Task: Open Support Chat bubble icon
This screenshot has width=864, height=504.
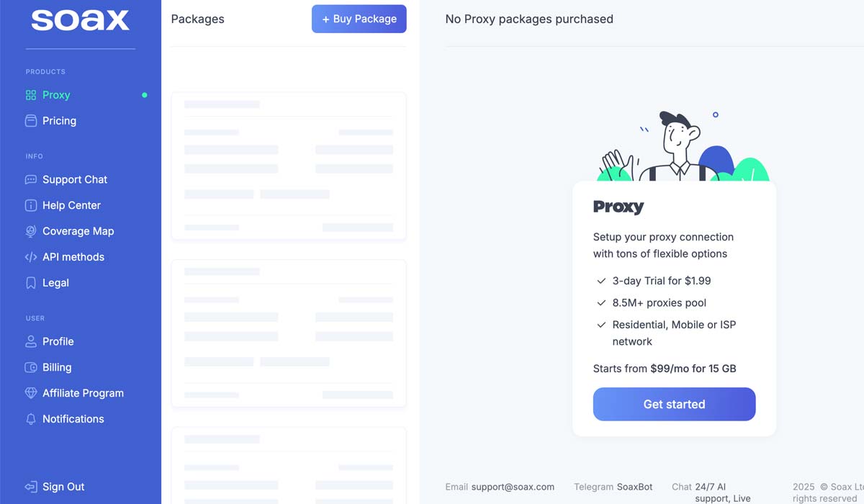Action: [31, 180]
